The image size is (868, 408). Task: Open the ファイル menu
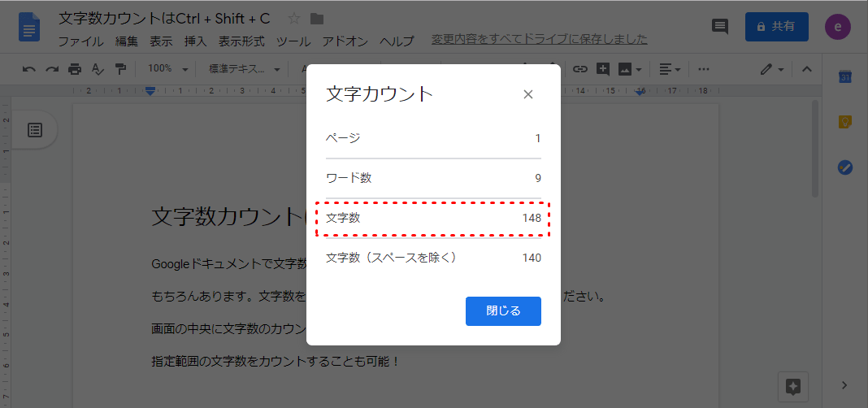[x=80, y=41]
